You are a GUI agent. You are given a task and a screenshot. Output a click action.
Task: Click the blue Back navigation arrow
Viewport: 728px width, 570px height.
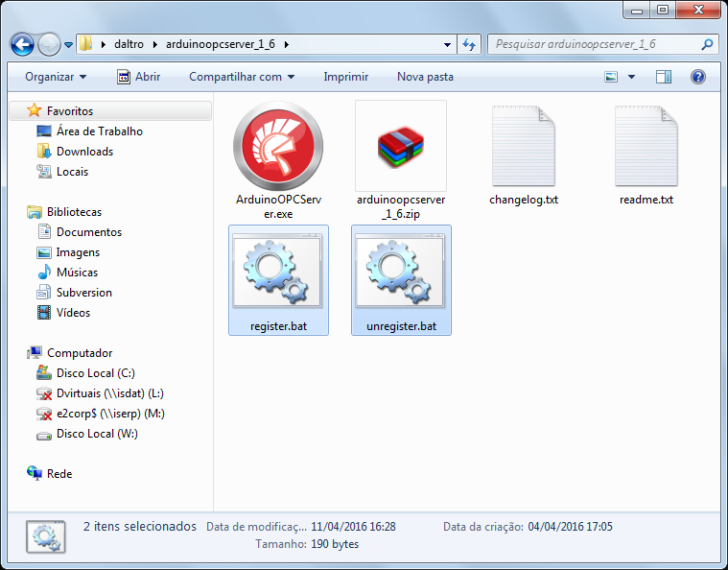[22, 44]
